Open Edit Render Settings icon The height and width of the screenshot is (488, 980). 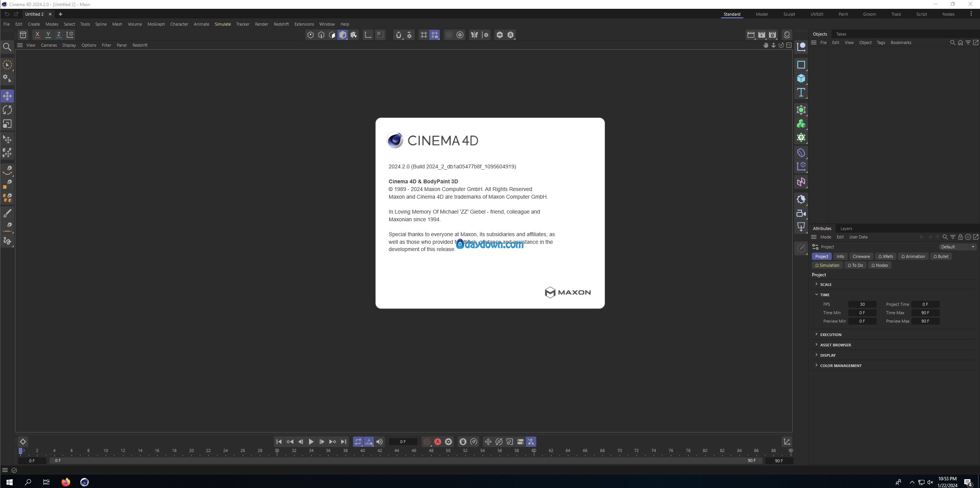coord(772,35)
